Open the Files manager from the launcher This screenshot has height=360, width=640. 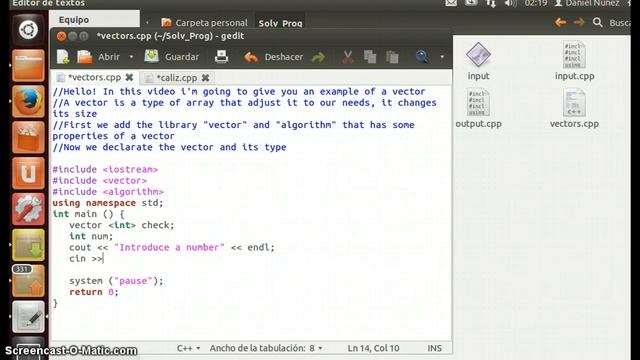pyautogui.click(x=28, y=66)
